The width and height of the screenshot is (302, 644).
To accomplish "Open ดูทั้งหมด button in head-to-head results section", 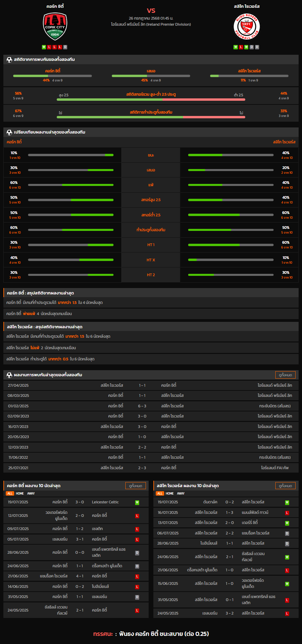I will coord(285,375).
